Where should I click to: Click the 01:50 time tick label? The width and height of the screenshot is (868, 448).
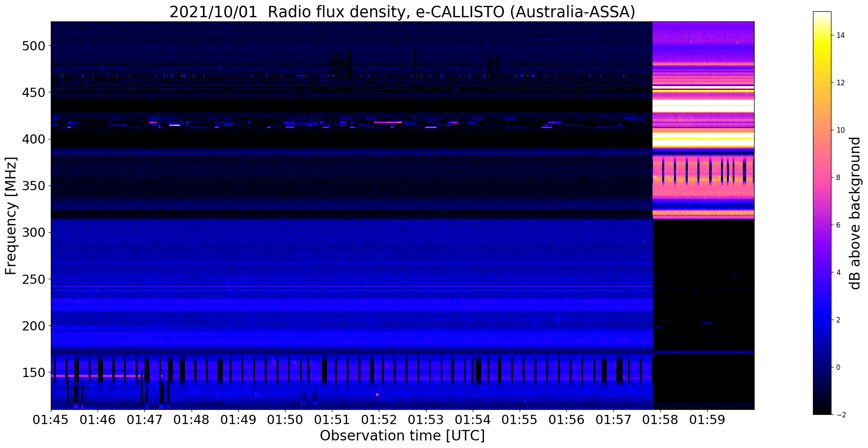[x=285, y=420]
